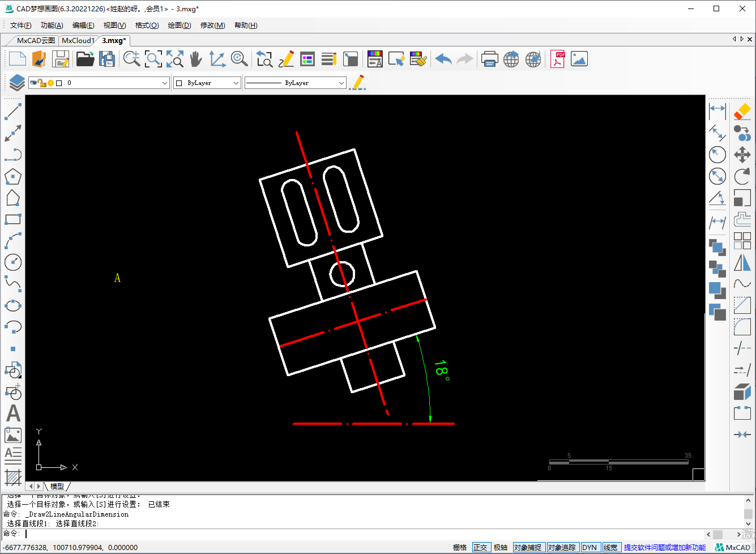Export drawing with the PDF icon

pyautogui.click(x=558, y=59)
